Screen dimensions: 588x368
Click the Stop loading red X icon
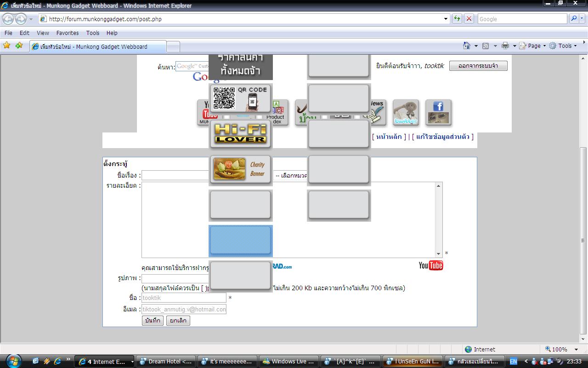[469, 19]
